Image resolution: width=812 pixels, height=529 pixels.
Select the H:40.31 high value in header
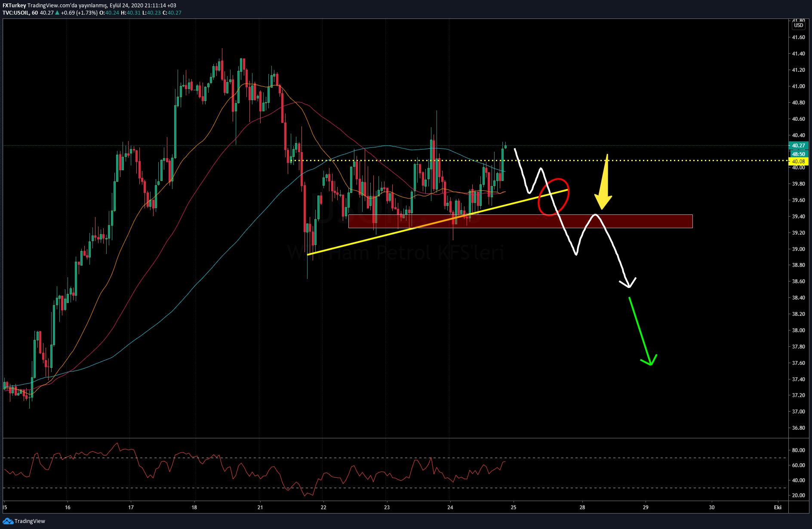pos(131,13)
